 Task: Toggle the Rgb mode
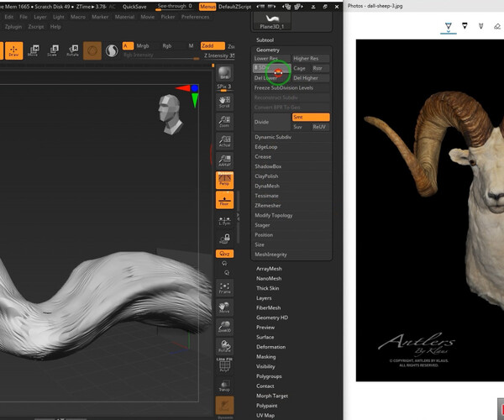pyautogui.click(x=167, y=46)
